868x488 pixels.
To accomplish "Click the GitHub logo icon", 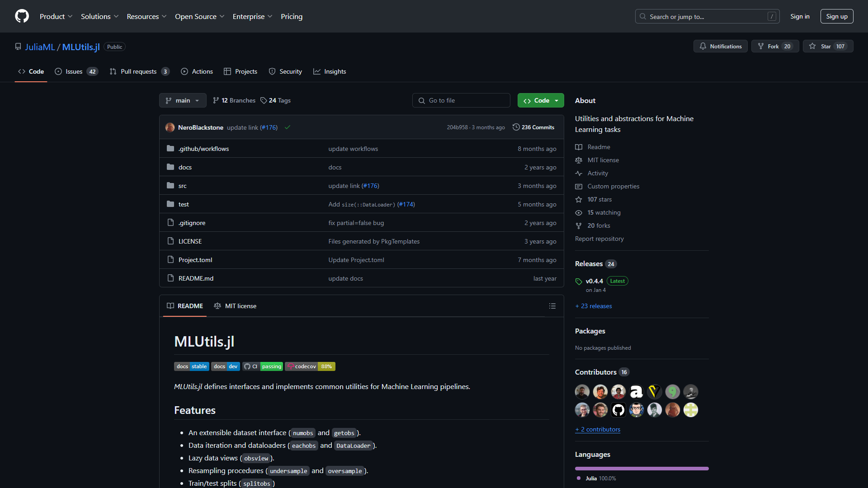I will (x=22, y=16).
